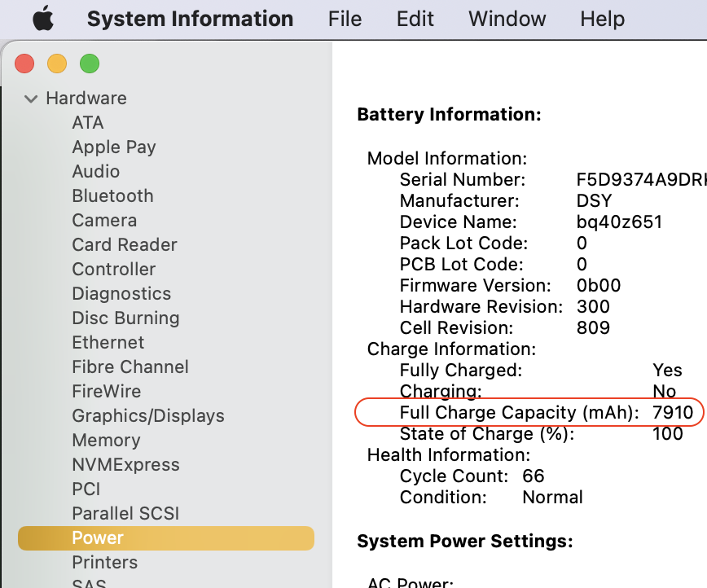The image size is (707, 588).
Task: Click the Cycle Count value 66
Action: coord(534,476)
